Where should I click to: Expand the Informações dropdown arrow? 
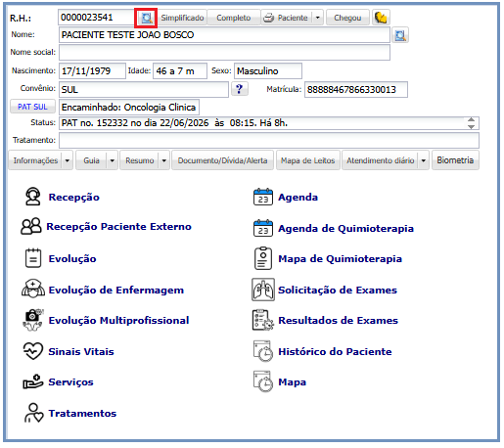(68, 160)
